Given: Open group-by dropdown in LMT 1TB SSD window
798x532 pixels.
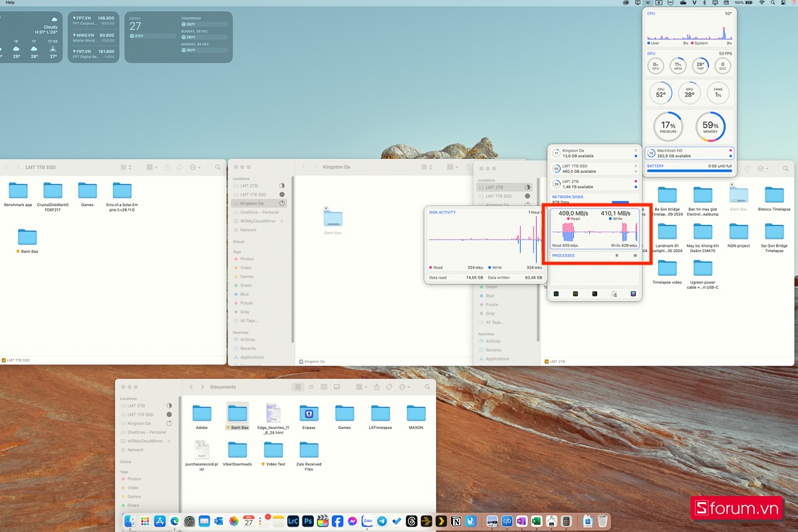Looking at the screenshot, I should click(x=152, y=167).
